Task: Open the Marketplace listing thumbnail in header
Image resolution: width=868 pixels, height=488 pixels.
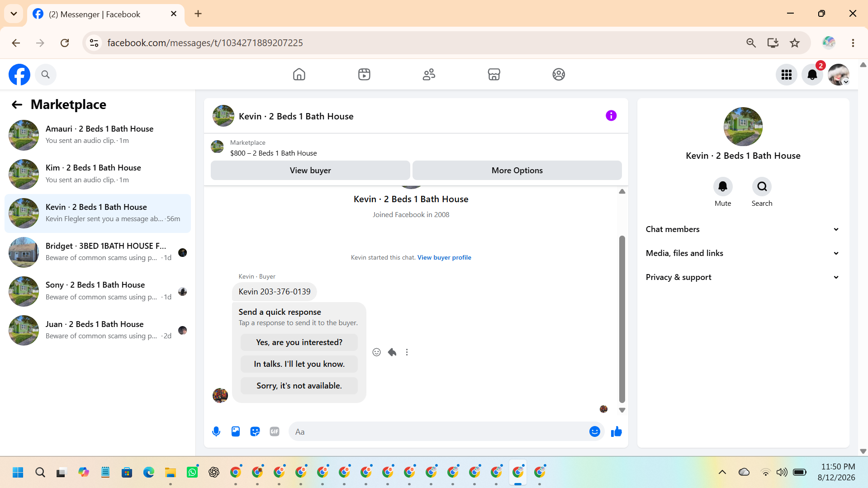Action: click(217, 147)
